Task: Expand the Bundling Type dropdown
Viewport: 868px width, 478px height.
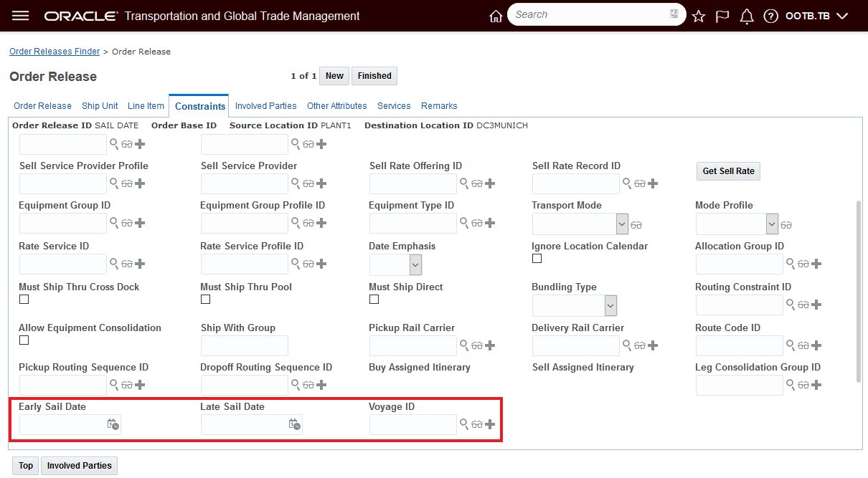Action: [x=610, y=305]
